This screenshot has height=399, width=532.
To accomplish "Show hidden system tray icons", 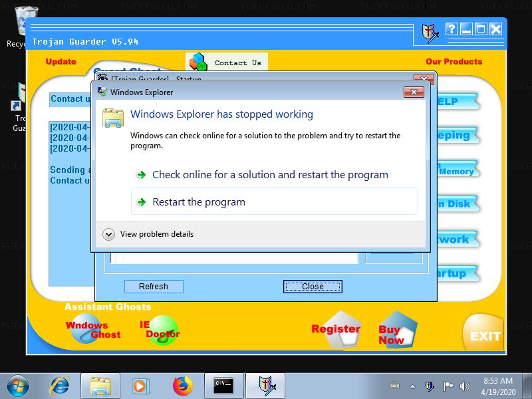I will [x=412, y=386].
